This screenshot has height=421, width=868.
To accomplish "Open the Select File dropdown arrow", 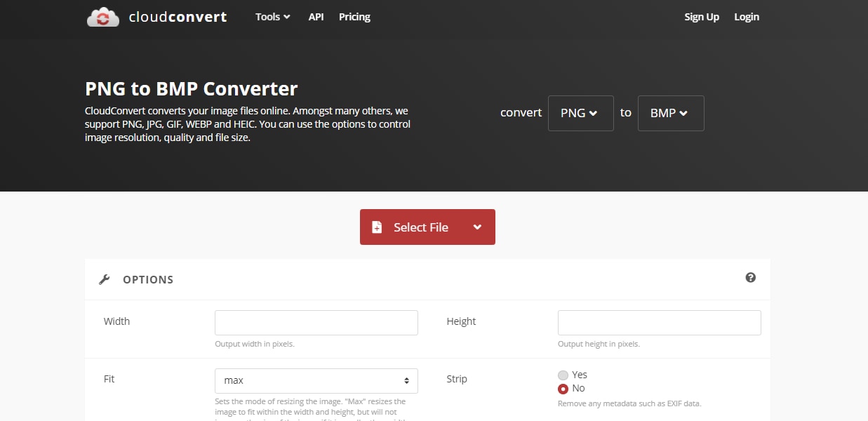I will coord(477,227).
